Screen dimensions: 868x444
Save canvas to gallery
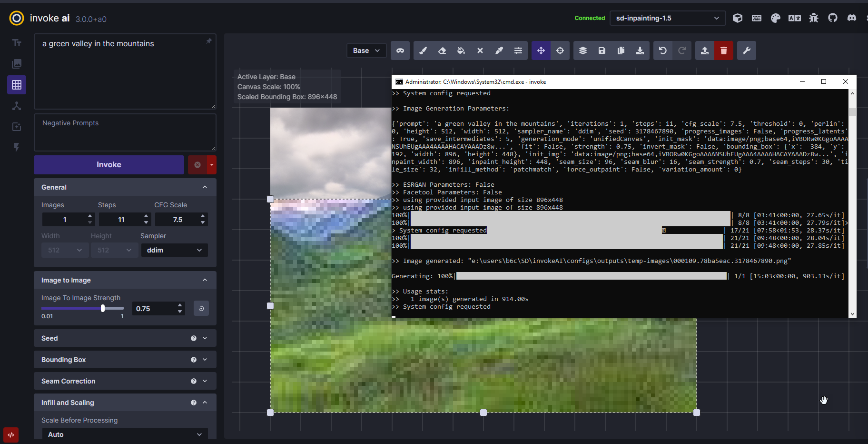[x=602, y=50]
